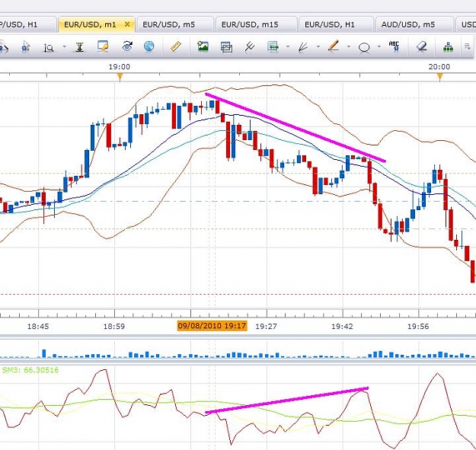This screenshot has height=450, width=476.
Task: Select the ellipse shape tool
Action: point(364,48)
